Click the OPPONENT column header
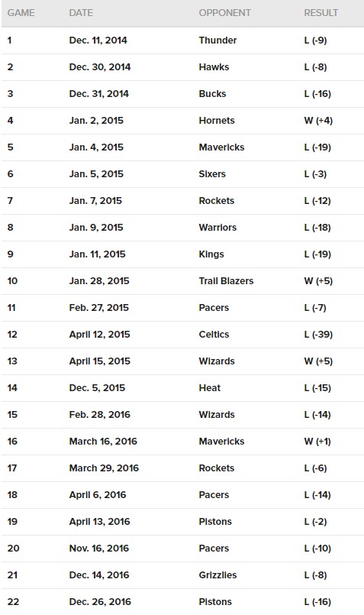 (224, 13)
